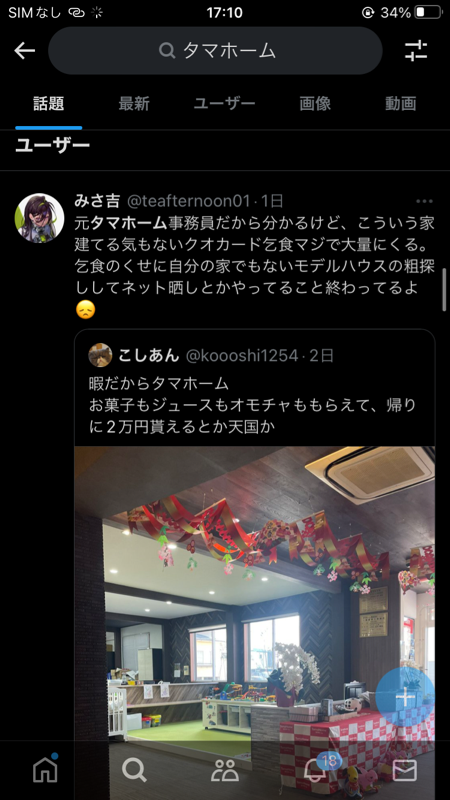Open みさ吉 profile avatar
The width and height of the screenshot is (450, 800).
tap(39, 218)
